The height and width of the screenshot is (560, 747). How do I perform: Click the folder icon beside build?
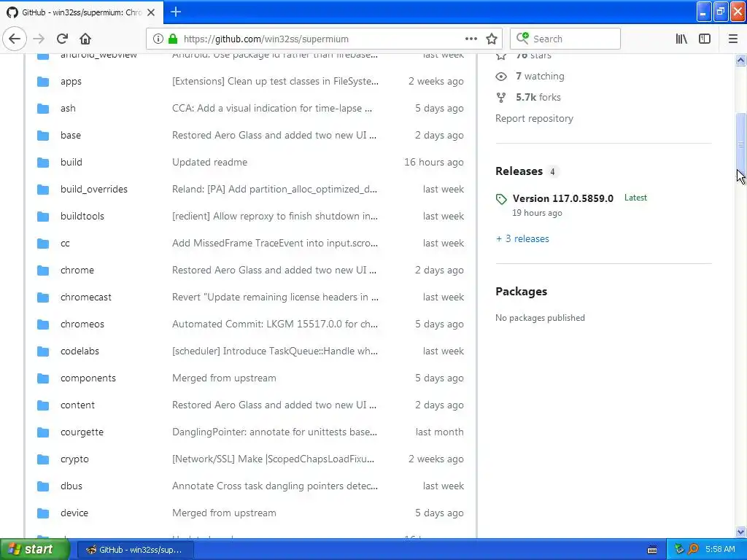coord(43,163)
